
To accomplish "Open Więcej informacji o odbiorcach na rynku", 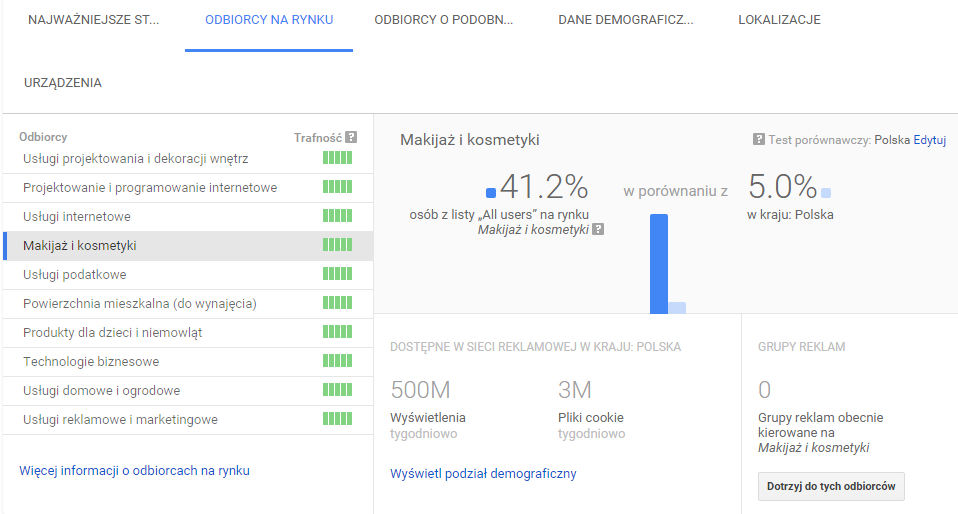I will (134, 470).
